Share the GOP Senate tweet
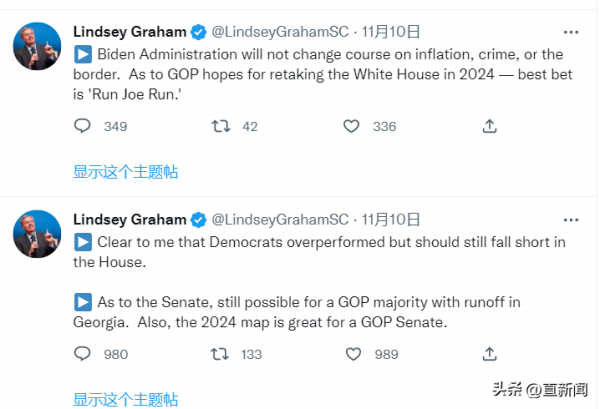The width and height of the screenshot is (600, 409). click(x=489, y=354)
